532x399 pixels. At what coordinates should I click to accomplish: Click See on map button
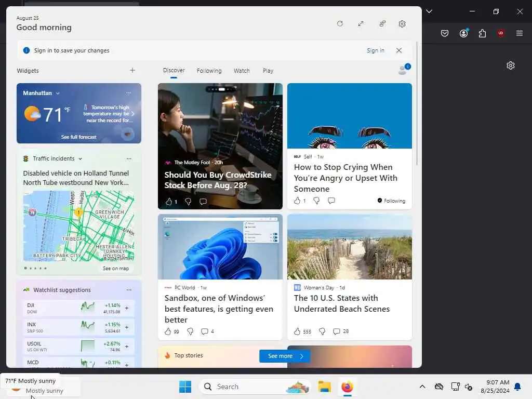pyautogui.click(x=116, y=268)
